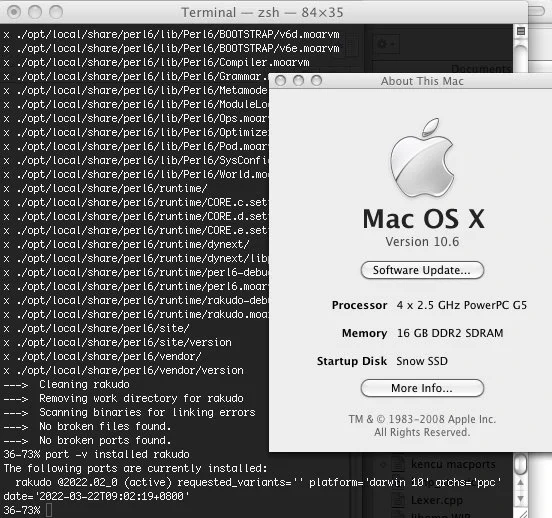Screen dimensions: 552x518
Task: Click the split pane icon in Terminal
Action: [x=521, y=31]
